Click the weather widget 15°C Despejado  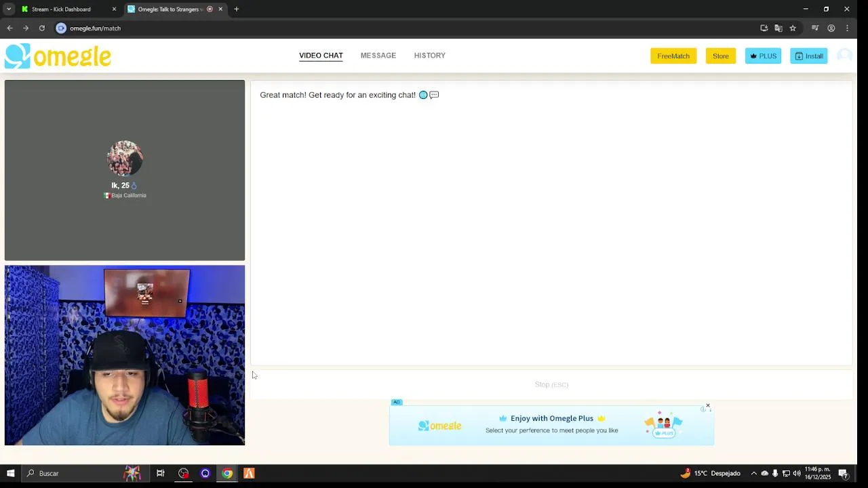(x=710, y=473)
